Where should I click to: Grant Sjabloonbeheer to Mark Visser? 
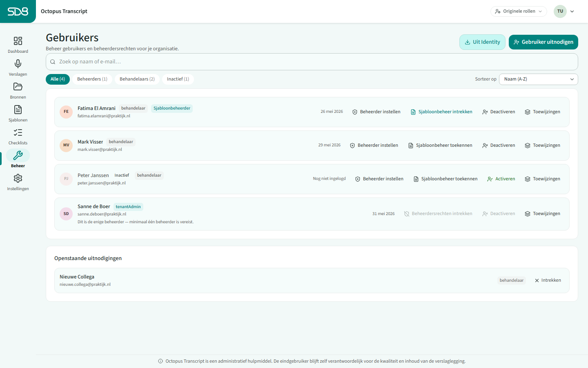coord(440,146)
